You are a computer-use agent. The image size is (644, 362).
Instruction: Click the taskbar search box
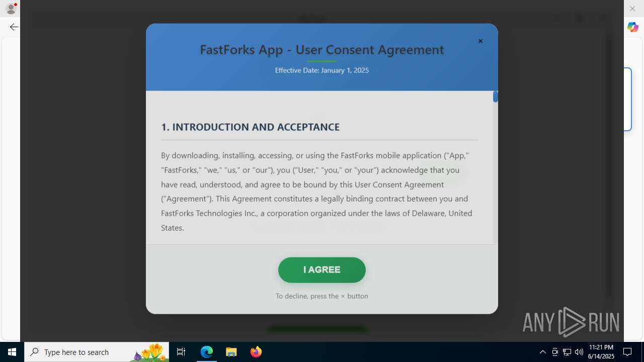tap(97, 352)
